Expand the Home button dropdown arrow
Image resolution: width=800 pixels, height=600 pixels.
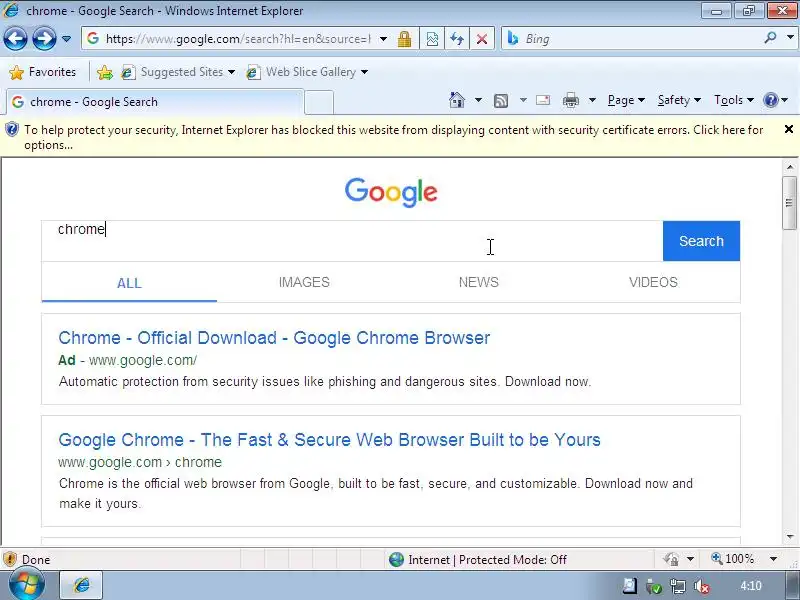point(478,100)
